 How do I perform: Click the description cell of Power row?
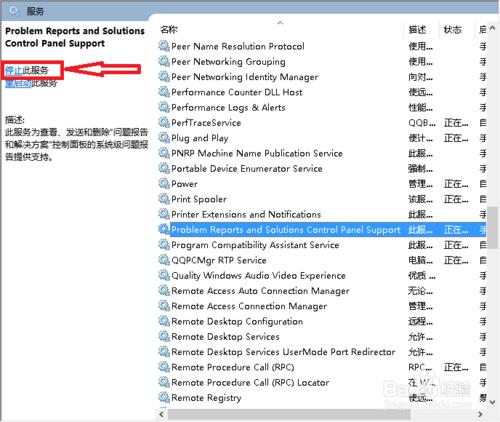tap(420, 184)
